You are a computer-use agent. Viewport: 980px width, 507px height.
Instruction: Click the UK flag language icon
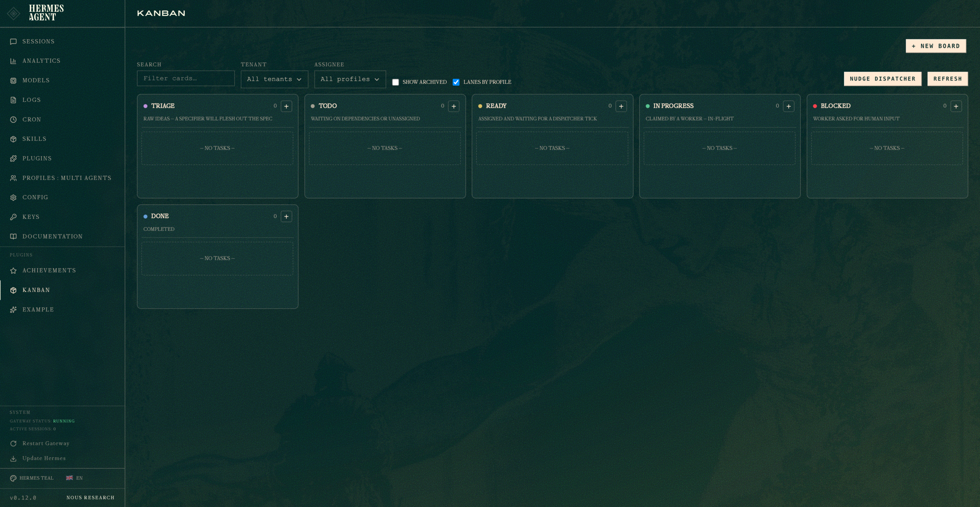pyautogui.click(x=69, y=478)
